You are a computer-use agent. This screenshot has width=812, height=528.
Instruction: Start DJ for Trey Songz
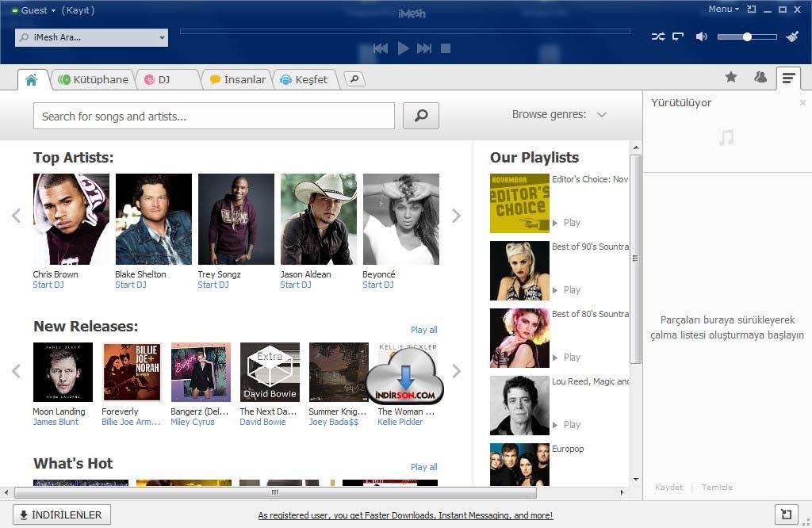[x=213, y=285]
